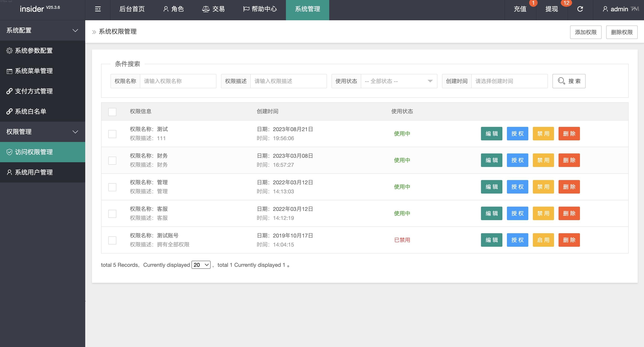
Task: Click the link icon beside 支付方式管理
Action: (9, 91)
